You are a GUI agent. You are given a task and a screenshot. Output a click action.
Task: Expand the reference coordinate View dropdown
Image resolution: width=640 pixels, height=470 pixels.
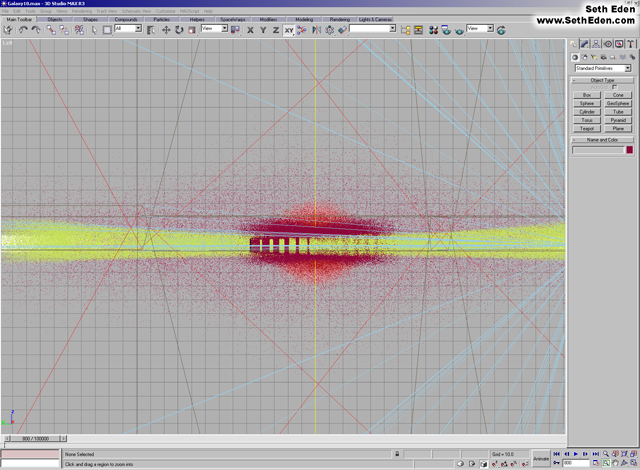pos(214,29)
